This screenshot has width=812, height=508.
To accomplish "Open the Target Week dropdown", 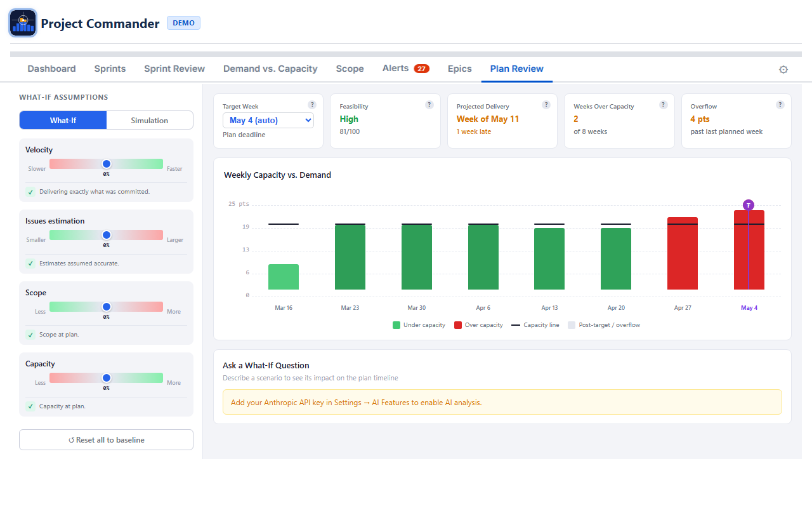I will pos(268,120).
